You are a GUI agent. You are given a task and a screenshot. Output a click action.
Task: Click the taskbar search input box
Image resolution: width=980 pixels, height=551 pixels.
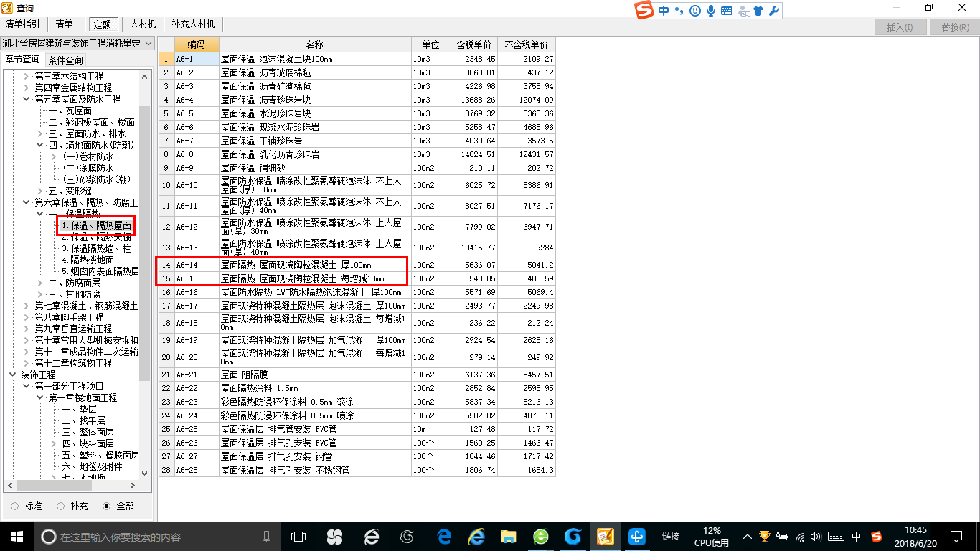158,537
